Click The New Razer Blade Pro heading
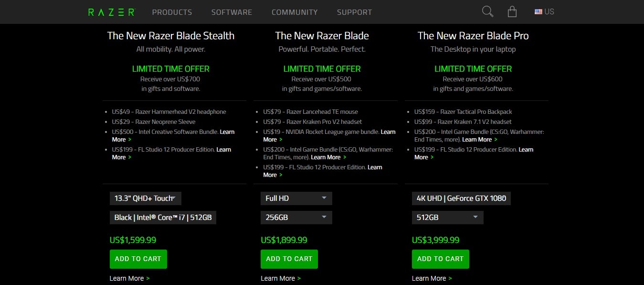The width and height of the screenshot is (644, 285). coord(473,36)
